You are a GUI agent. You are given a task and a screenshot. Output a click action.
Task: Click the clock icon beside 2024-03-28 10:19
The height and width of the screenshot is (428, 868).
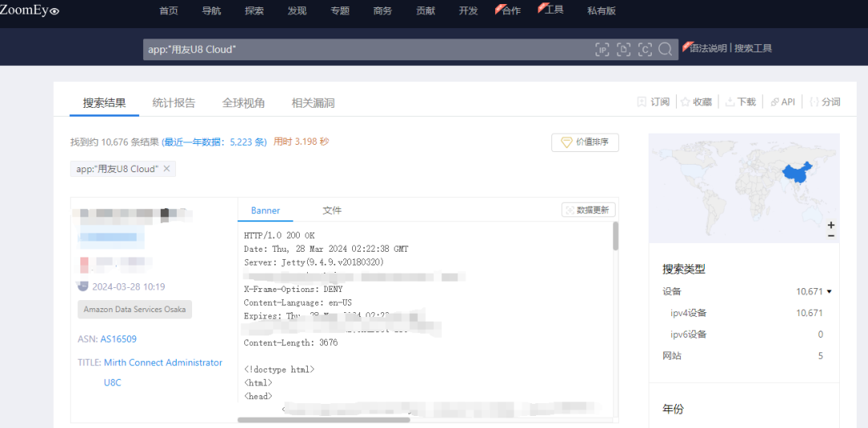83,286
